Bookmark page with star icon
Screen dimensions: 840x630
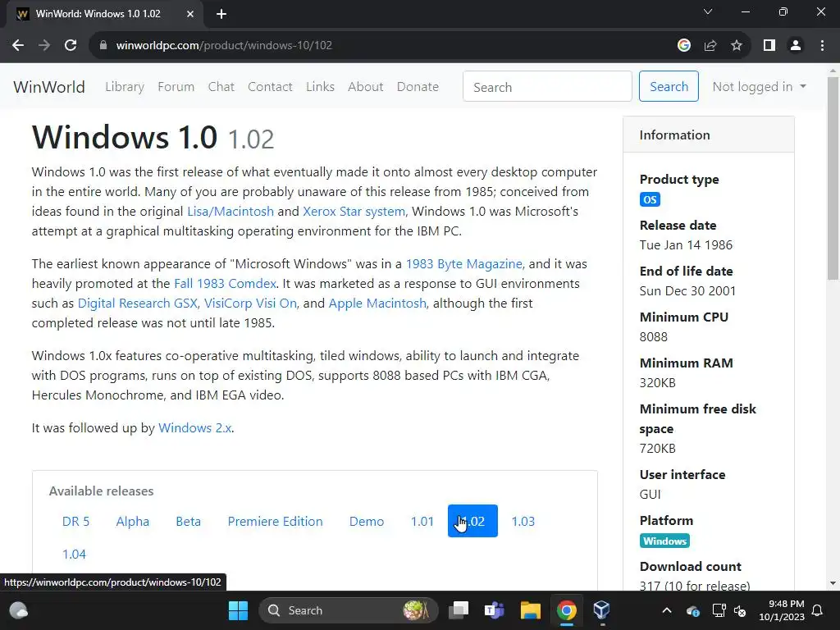[x=737, y=46]
